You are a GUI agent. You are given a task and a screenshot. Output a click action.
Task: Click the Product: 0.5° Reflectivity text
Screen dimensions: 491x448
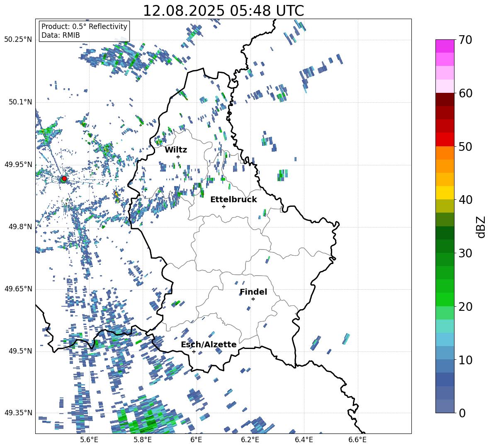pyautogui.click(x=84, y=27)
